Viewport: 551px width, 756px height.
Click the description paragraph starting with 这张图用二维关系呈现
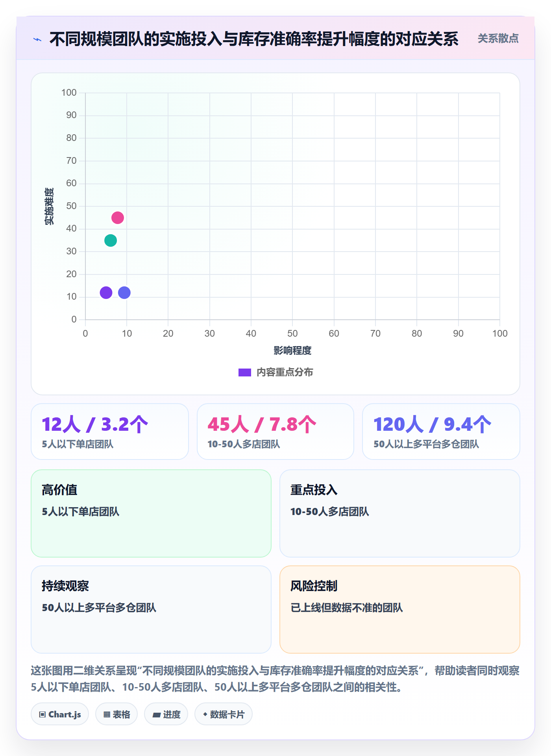pos(275,679)
